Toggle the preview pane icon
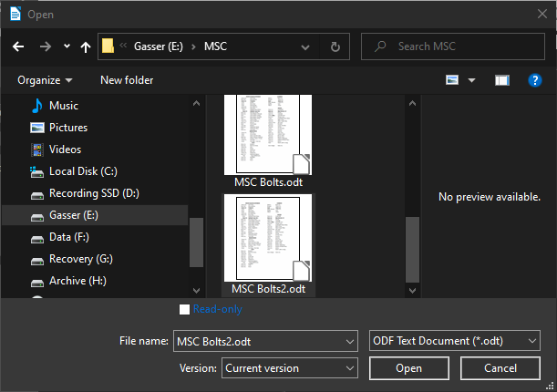 coord(501,80)
